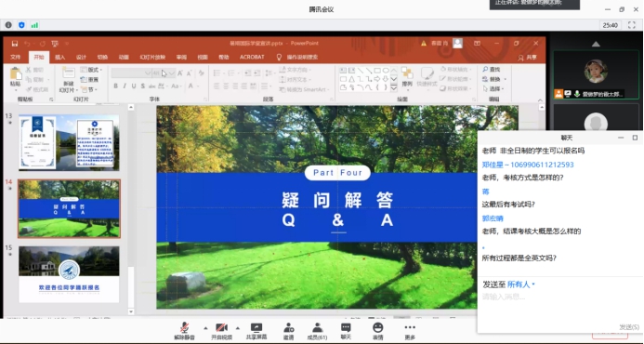The width and height of the screenshot is (644, 344).
Task: Toggle fullscreen meeting view
Action: [x=632, y=25]
